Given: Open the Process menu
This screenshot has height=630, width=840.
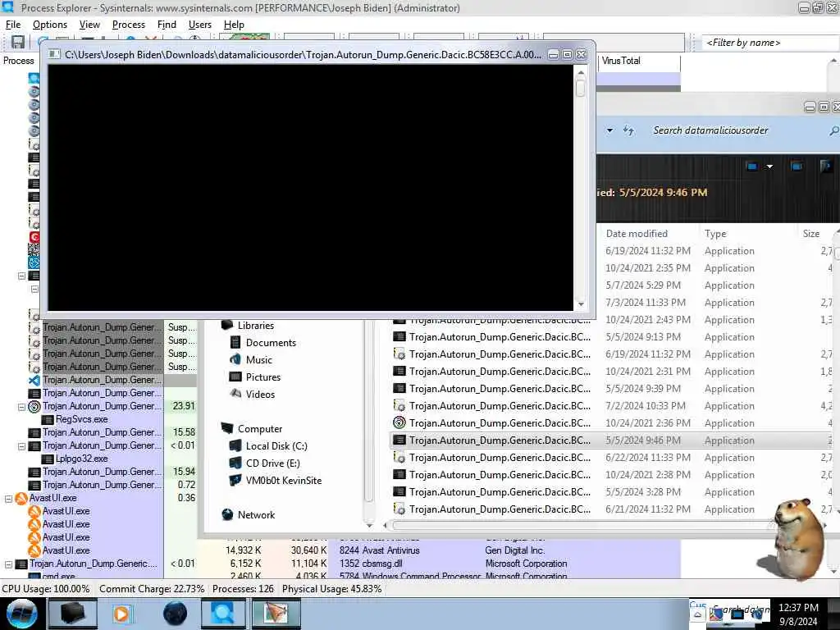Looking at the screenshot, I should pos(129,25).
